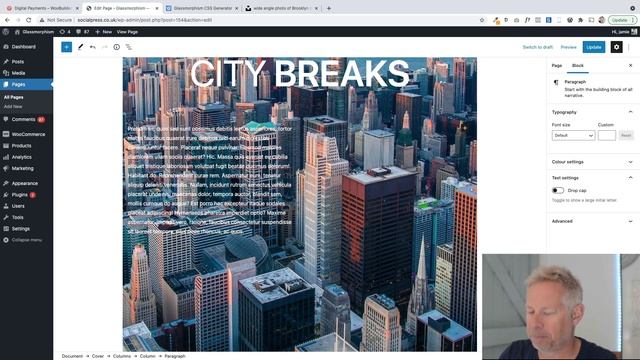Click Switch to draft
Screen dimensions: 640x360
click(x=538, y=47)
